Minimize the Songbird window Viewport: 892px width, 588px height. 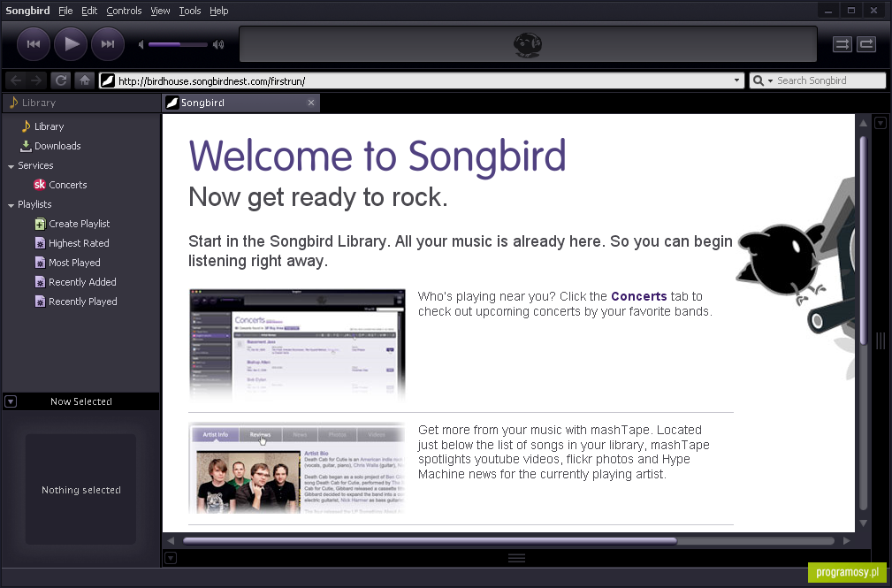pyautogui.click(x=828, y=11)
